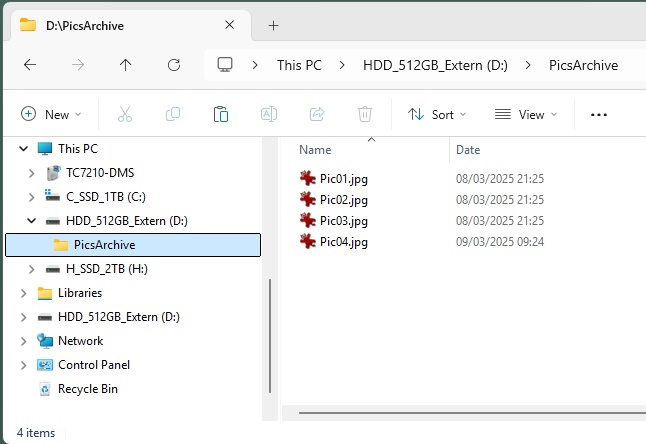Click the Date column header
This screenshot has height=444, width=646.
[x=468, y=150]
